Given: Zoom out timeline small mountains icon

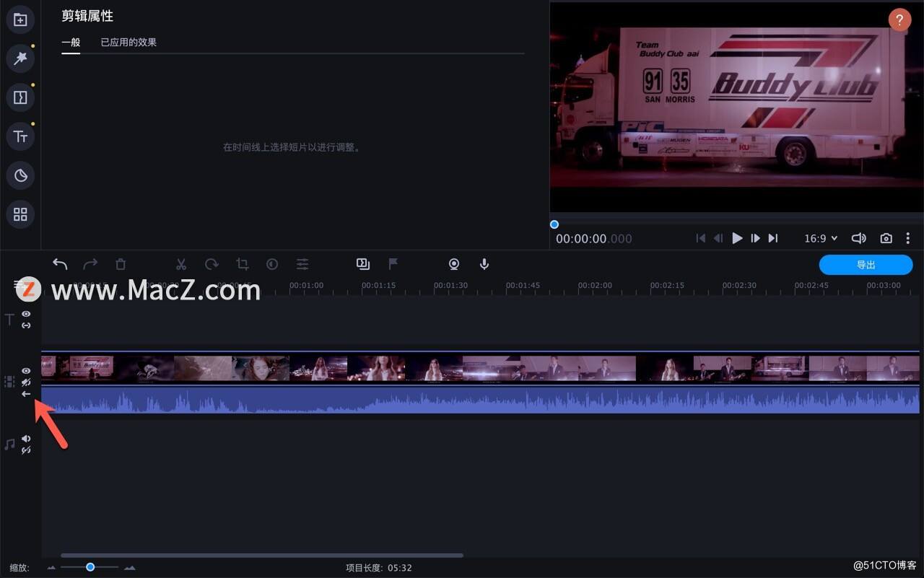Looking at the screenshot, I should 51,568.
